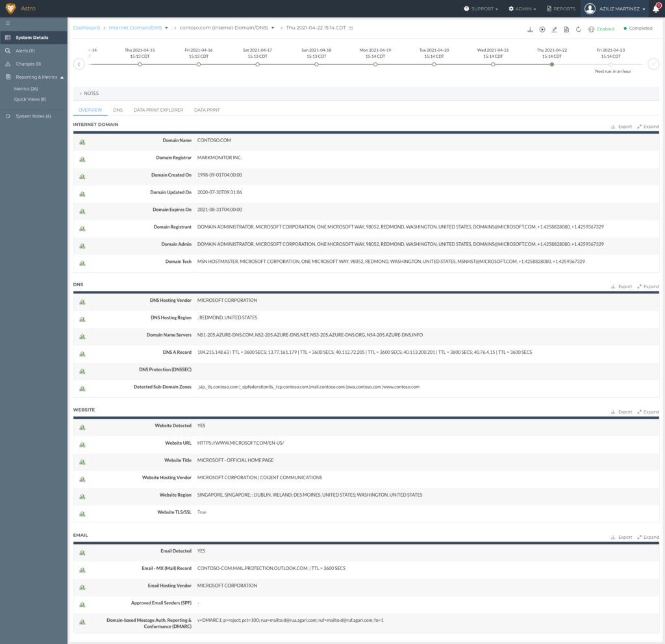Click the chart icon for DNS Protection (DNSSEC)

click(x=82, y=372)
